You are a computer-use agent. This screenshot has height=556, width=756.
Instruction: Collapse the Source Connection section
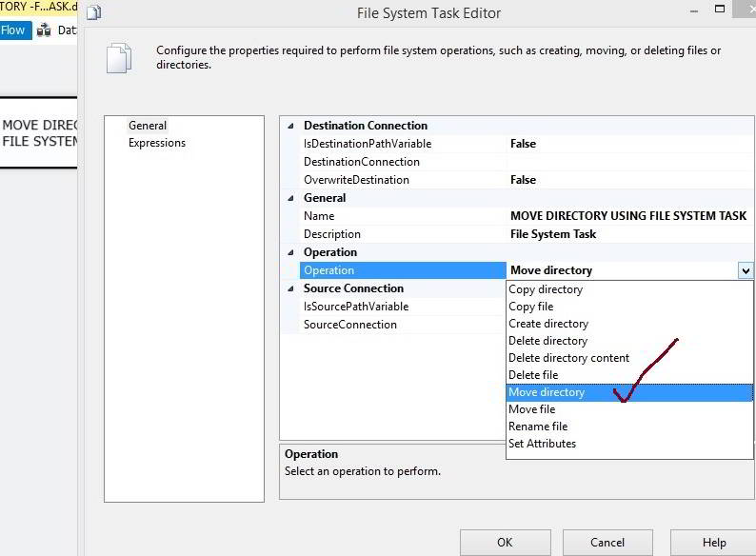290,288
